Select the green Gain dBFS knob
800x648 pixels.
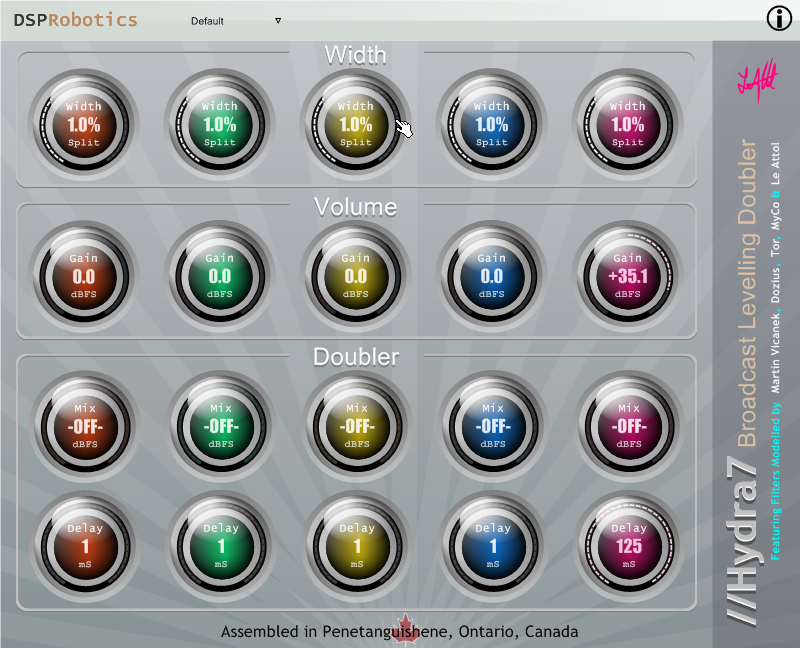(220, 276)
